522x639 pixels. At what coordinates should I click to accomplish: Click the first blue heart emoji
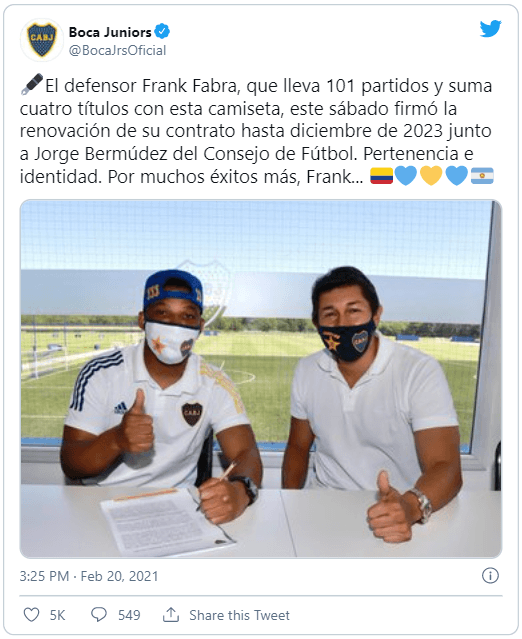pyautogui.click(x=406, y=176)
